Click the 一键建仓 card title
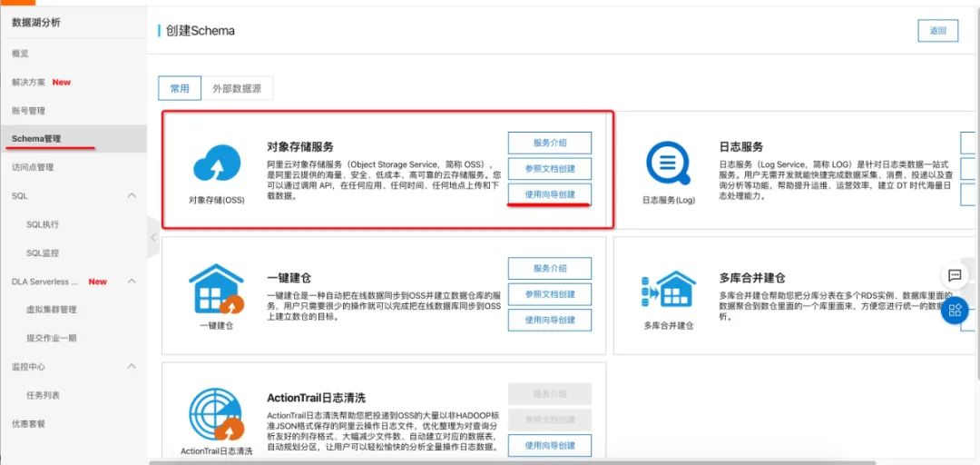The image size is (980, 465). [x=289, y=278]
